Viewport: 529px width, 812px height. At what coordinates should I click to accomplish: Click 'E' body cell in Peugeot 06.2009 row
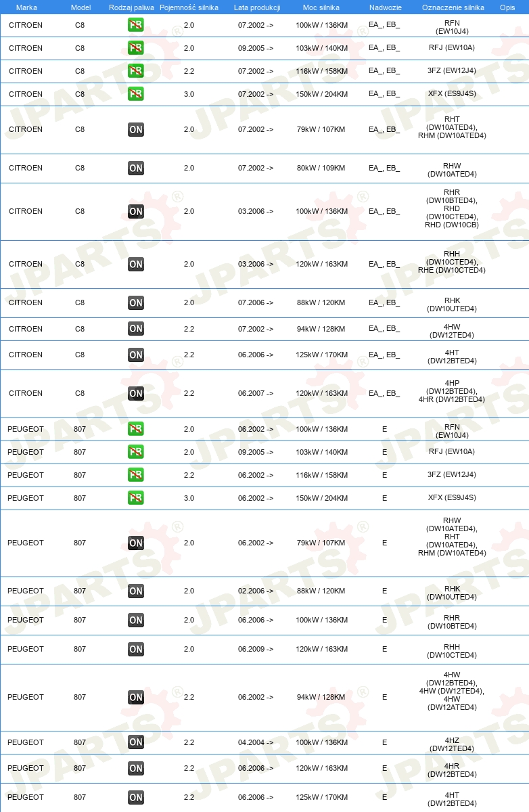pos(384,649)
